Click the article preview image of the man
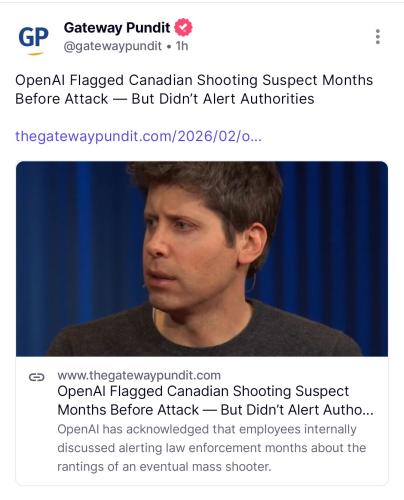 click(x=202, y=259)
